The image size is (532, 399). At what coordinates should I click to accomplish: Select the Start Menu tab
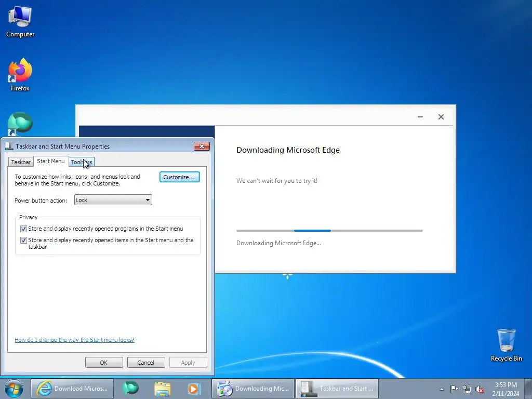tap(51, 161)
